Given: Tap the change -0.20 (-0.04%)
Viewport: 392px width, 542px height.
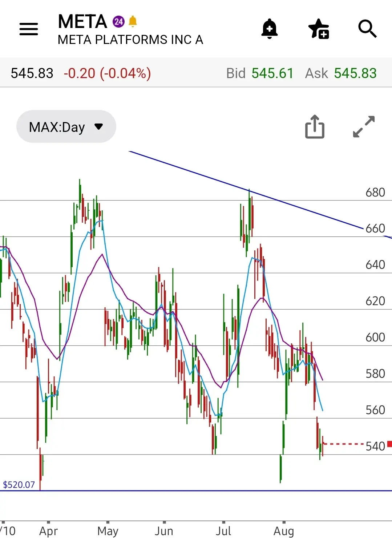Looking at the screenshot, I should (107, 73).
